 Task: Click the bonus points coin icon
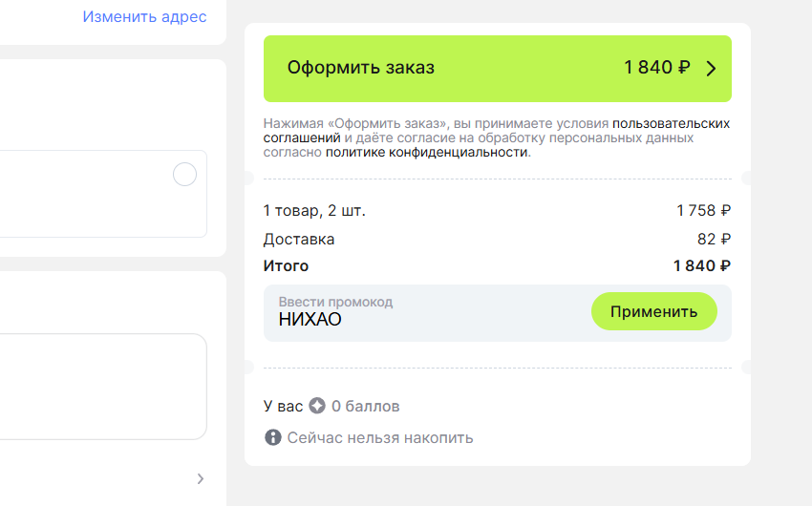(317, 406)
